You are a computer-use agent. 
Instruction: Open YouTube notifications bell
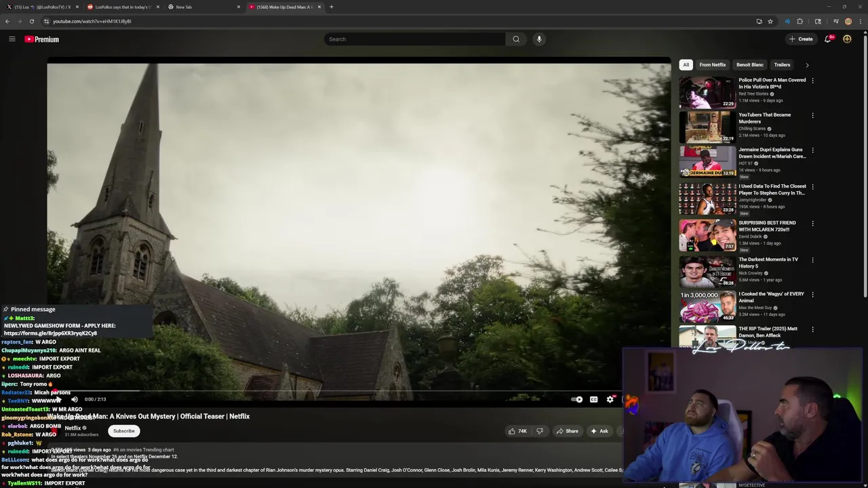[x=828, y=39]
